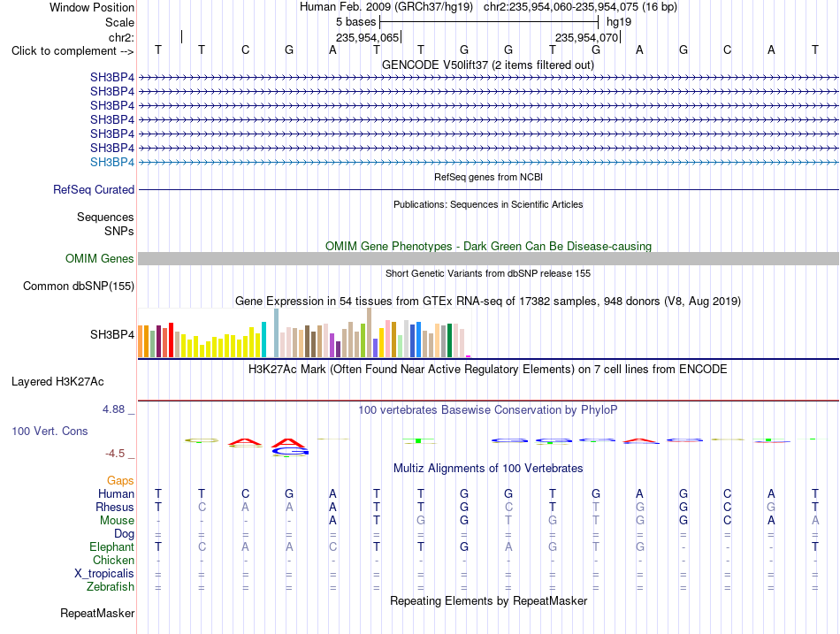Click the -4.5 PhyloP lower scale value
This screenshot has width=840, height=634.
tap(115, 454)
